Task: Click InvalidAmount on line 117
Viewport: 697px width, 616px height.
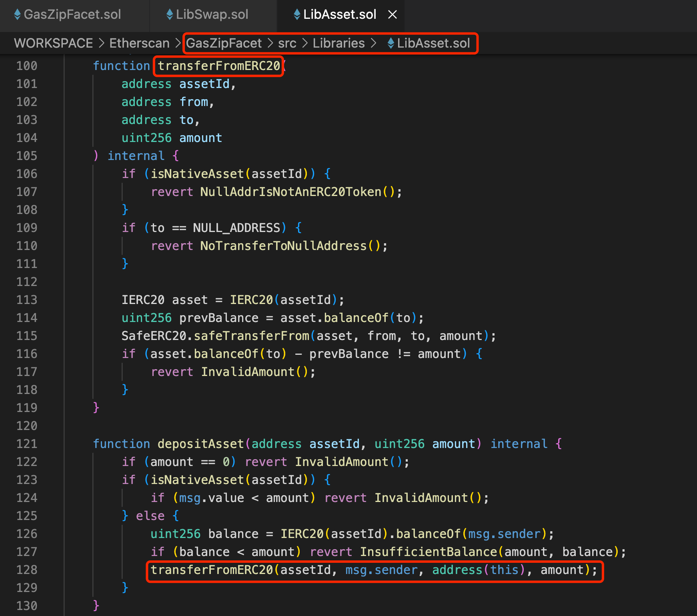Action: 248,372
